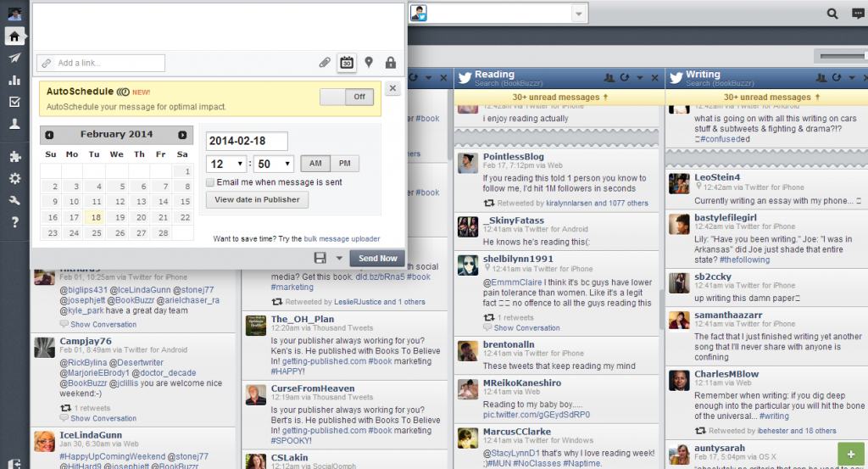Open the pic.twitter.com link in MReikoKaneshiro tweet
This screenshot has height=469, width=868.
(537, 415)
